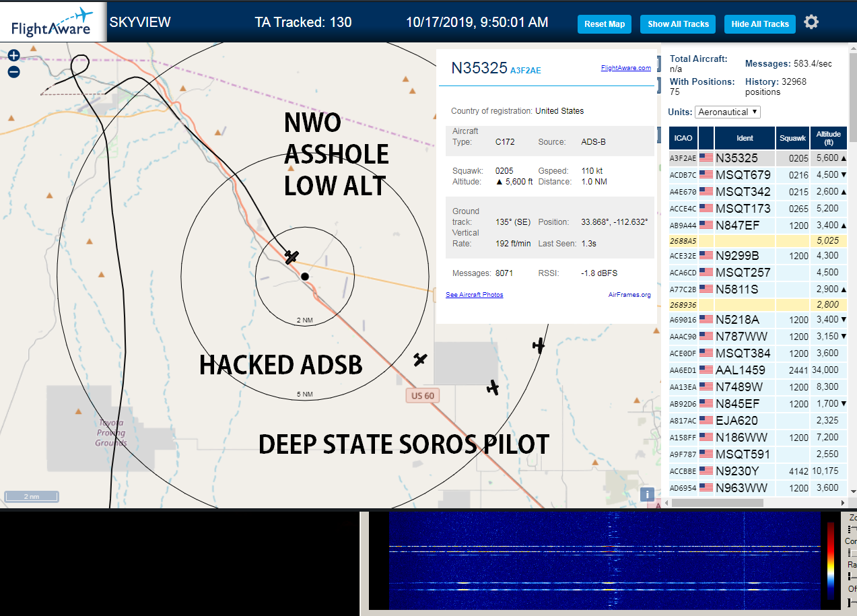Click the FlightAware logo
Viewport: 857px width, 616px height.
click(x=53, y=22)
